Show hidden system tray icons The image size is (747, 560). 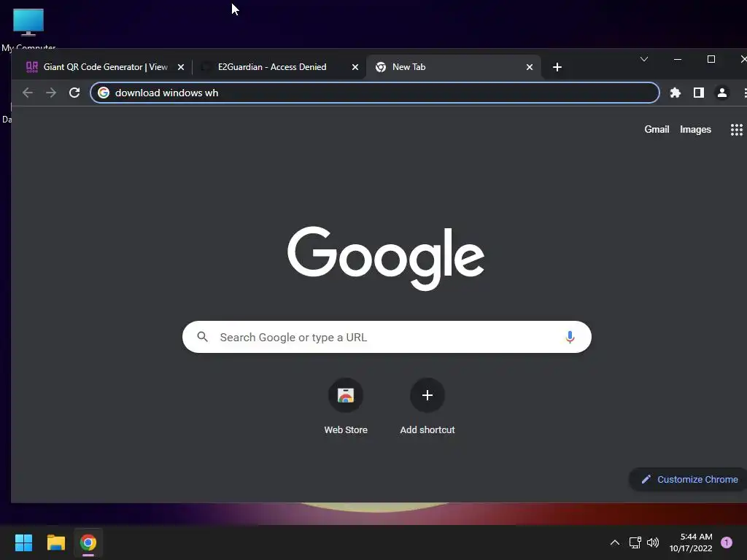[x=615, y=542]
